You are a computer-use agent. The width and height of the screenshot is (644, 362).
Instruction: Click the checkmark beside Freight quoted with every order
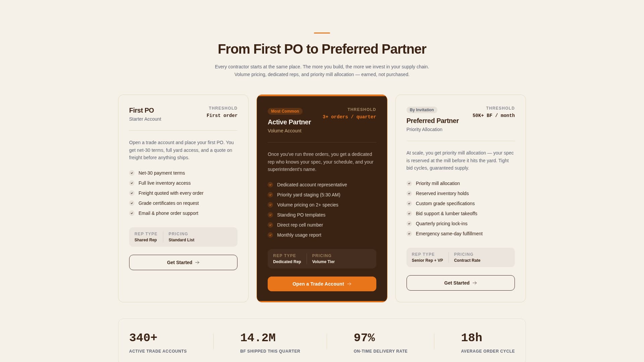[x=131, y=193]
